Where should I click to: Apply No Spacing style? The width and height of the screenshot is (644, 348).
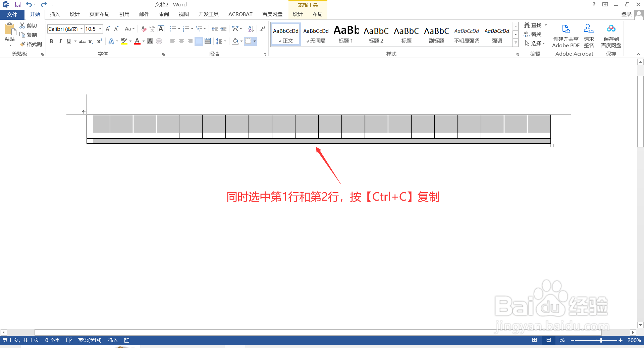tap(316, 34)
